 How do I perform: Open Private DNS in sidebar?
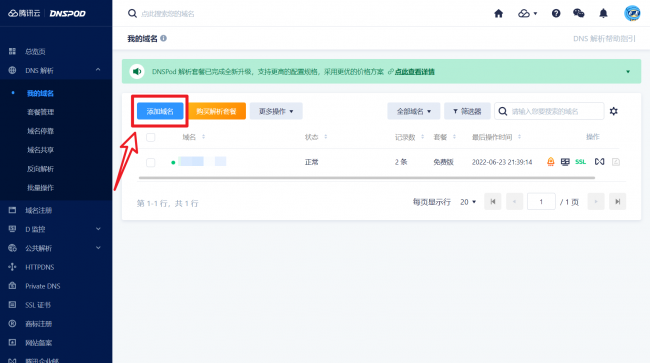(43, 286)
